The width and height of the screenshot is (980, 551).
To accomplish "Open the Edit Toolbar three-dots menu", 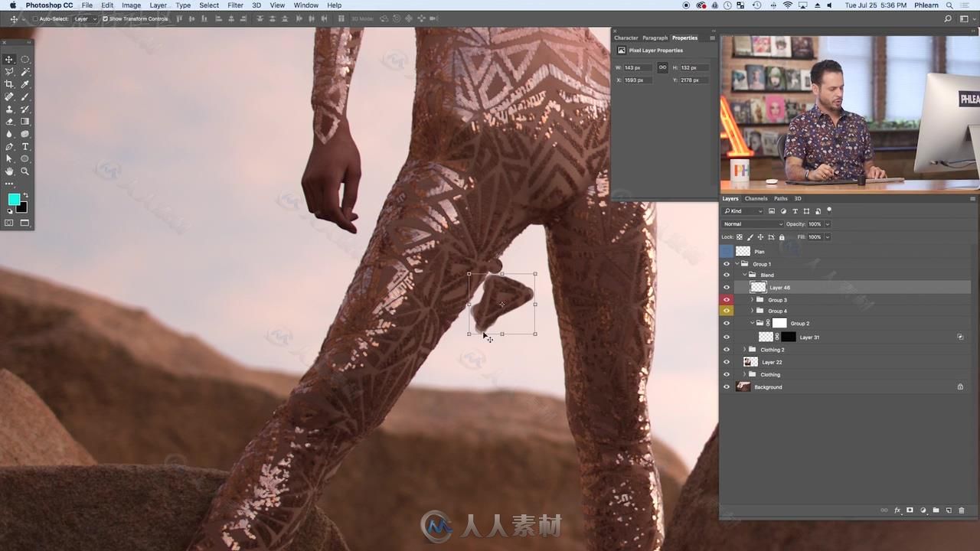I will tap(9, 184).
